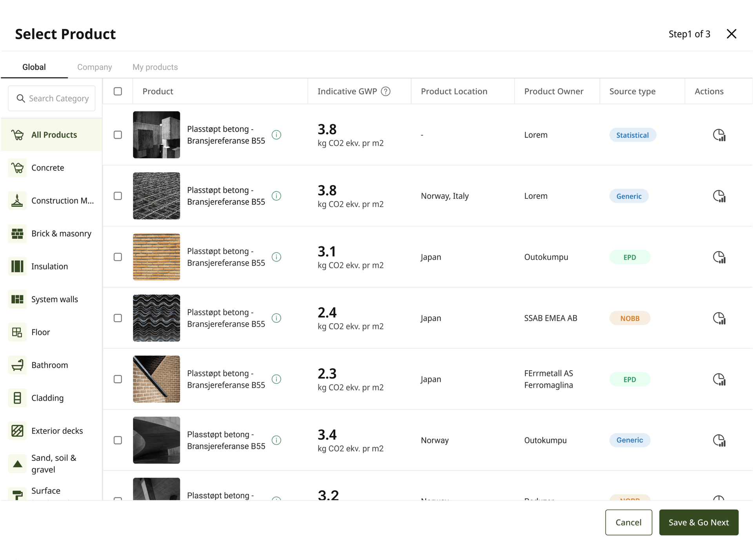Tick the checkbox for the 3.1 GWP product
This screenshot has width=753, height=560.
click(118, 257)
